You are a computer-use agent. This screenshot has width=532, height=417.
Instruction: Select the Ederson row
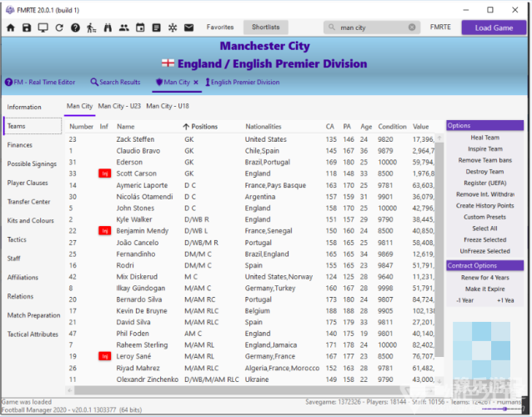(x=249, y=162)
